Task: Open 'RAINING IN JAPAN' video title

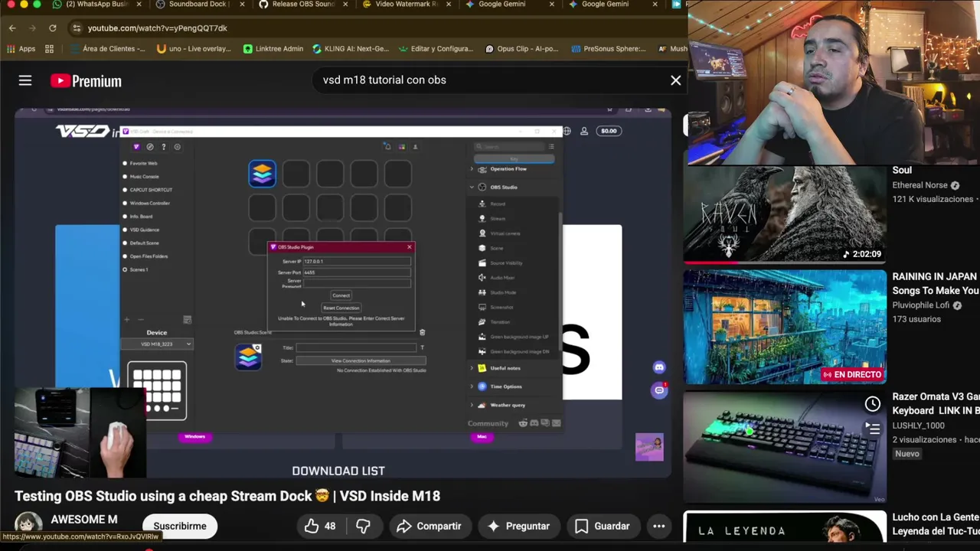Action: (936, 283)
